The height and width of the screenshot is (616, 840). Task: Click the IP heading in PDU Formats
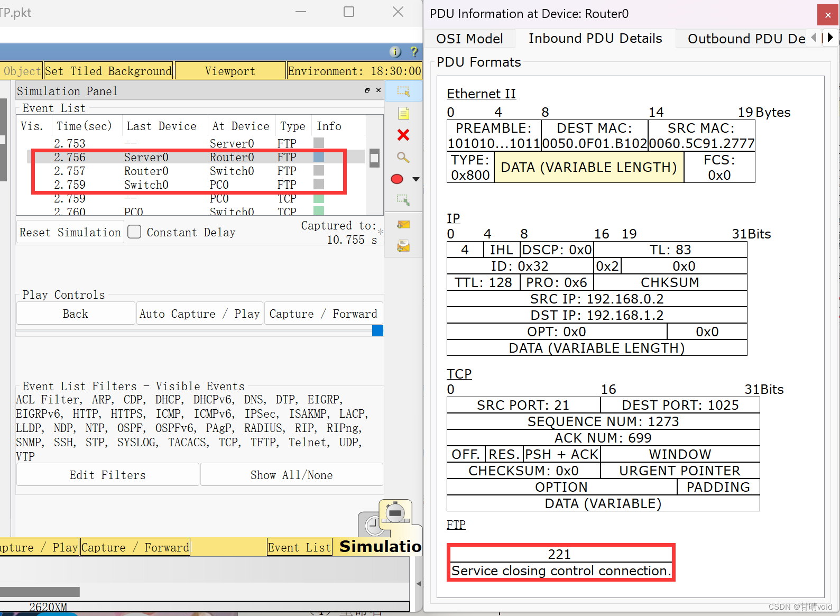point(453,218)
